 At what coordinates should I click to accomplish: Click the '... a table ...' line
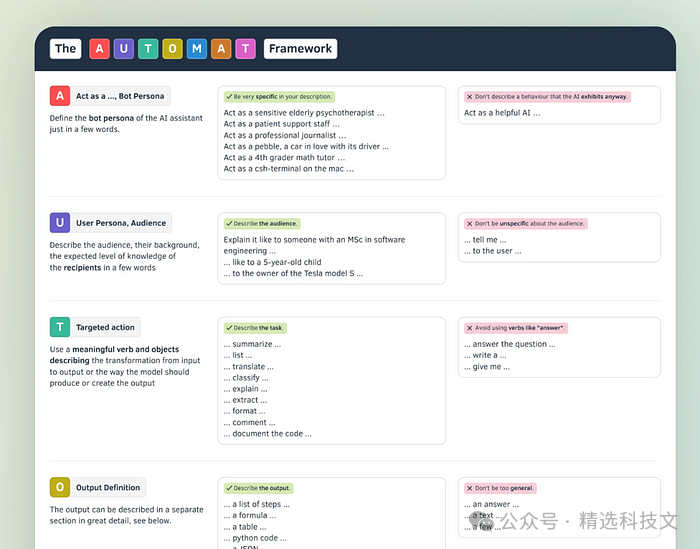tap(245, 527)
